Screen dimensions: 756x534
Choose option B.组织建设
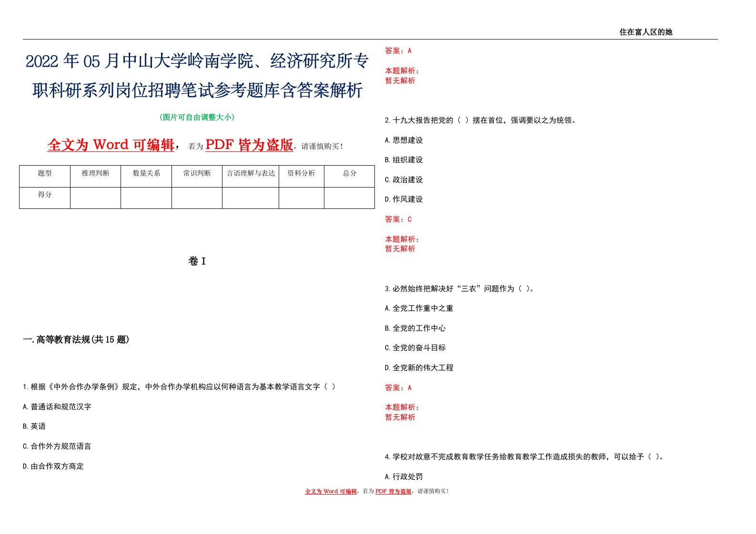point(404,160)
